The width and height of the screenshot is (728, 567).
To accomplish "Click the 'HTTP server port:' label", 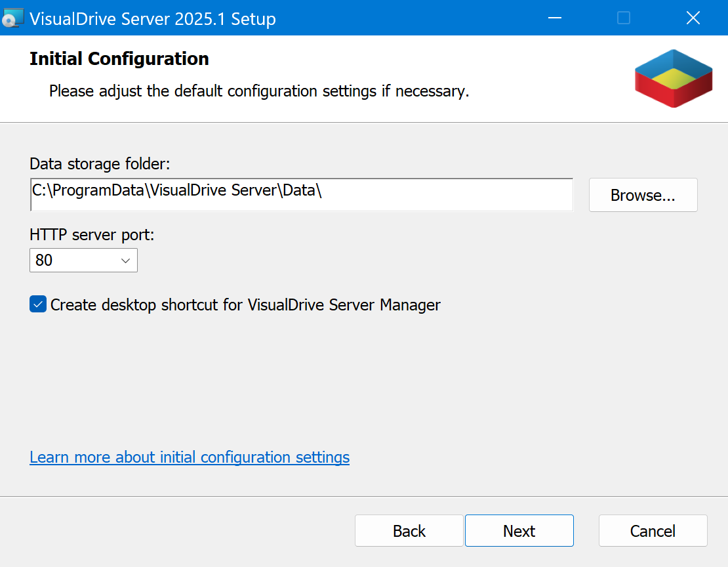I will pos(92,234).
